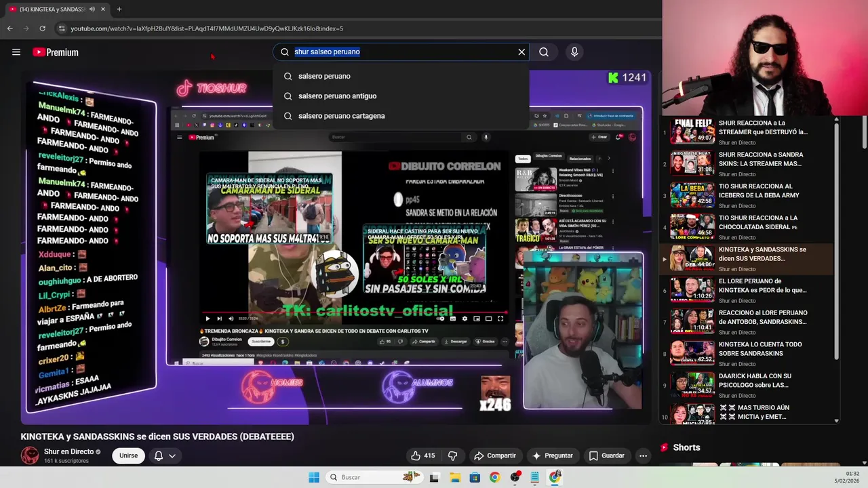Open File Explorer from the taskbar

[454, 477]
